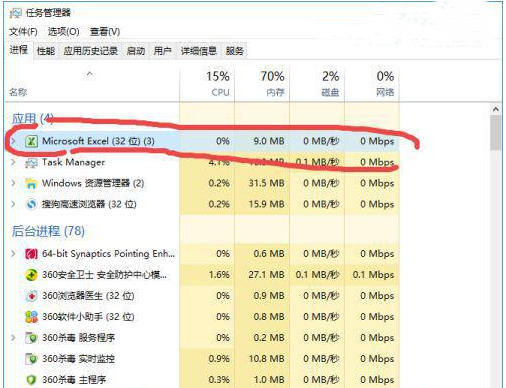Expand the Windows 资源管理器 group
Image resolution: width=506 pixels, height=388 pixels.
(13, 183)
